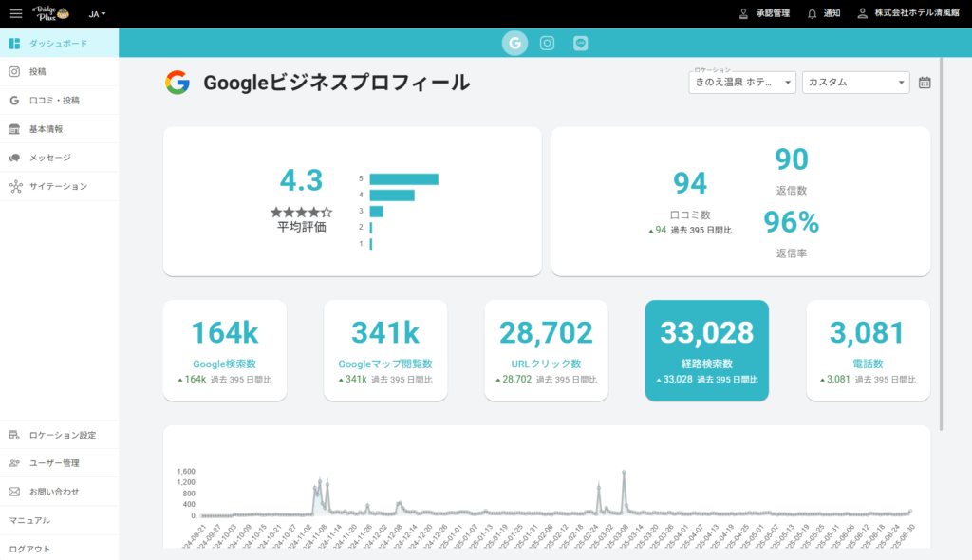Select the Googleマップ閲覧数 metric card

(385, 349)
